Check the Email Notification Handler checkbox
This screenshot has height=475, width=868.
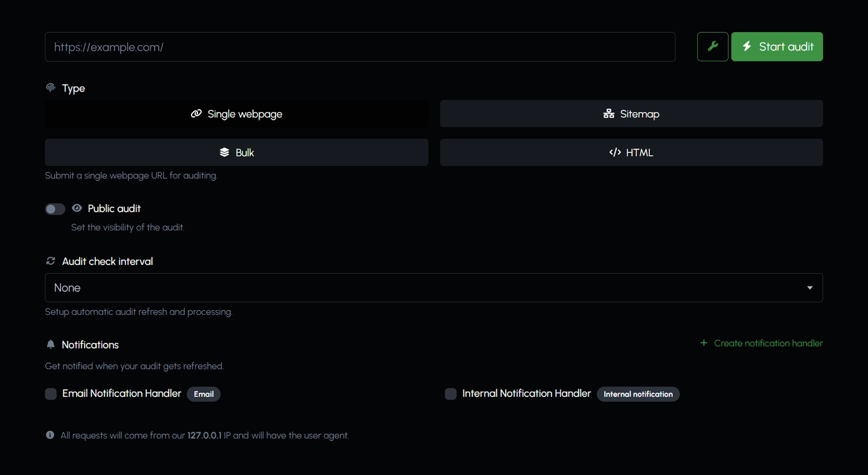pyautogui.click(x=51, y=394)
